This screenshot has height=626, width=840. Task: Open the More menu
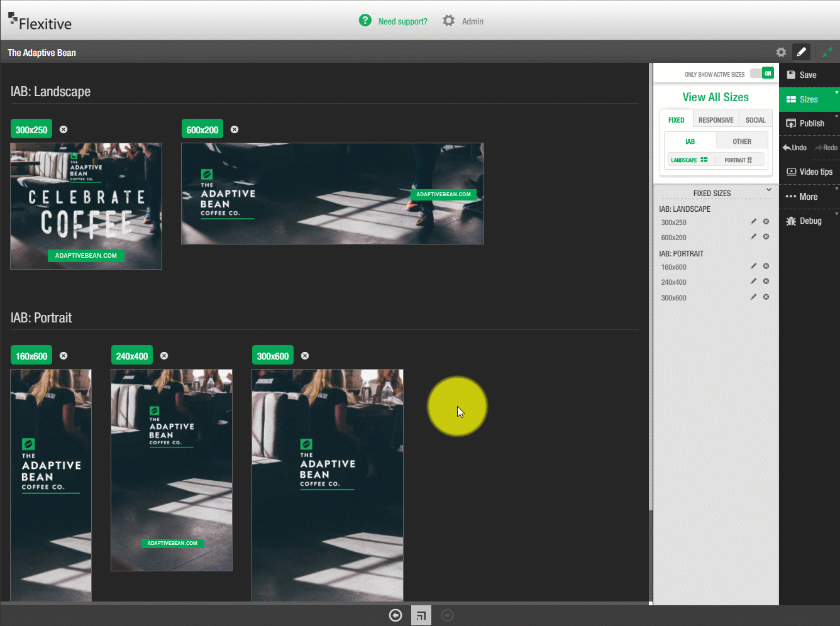pyautogui.click(x=809, y=197)
